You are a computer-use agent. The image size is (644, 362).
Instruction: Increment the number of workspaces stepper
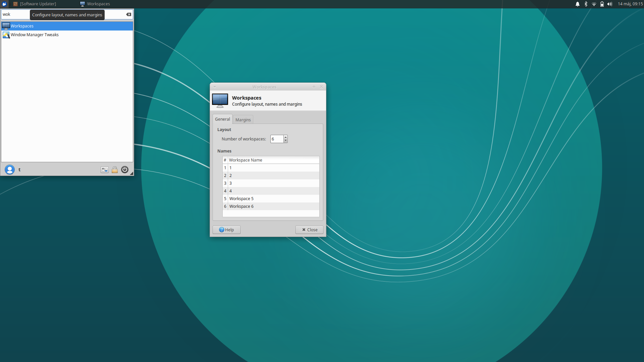[285, 137]
